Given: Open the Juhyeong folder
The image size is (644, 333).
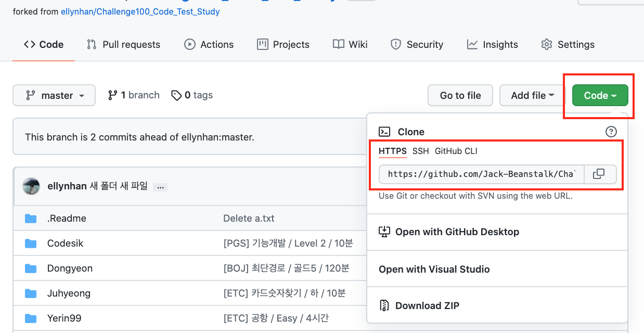Looking at the screenshot, I should [x=69, y=293].
